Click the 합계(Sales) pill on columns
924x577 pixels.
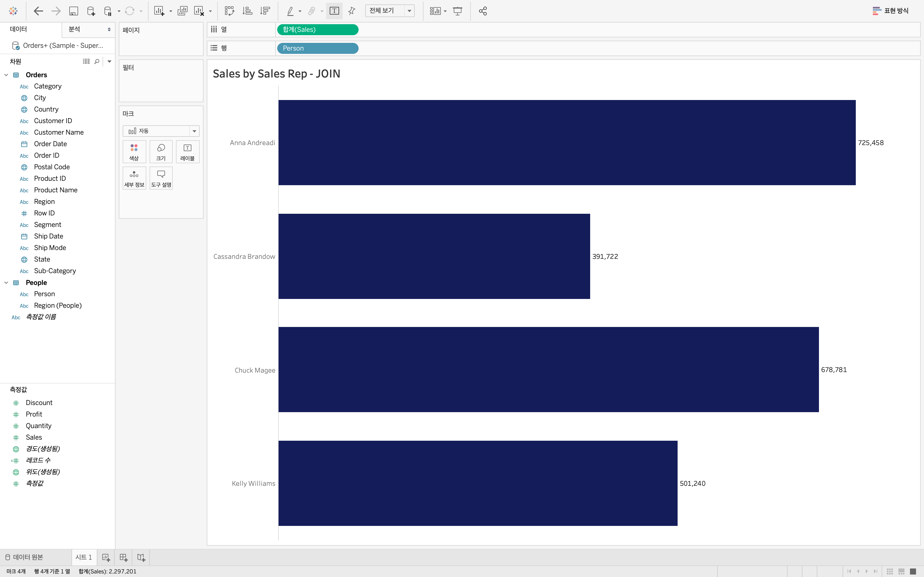(317, 30)
